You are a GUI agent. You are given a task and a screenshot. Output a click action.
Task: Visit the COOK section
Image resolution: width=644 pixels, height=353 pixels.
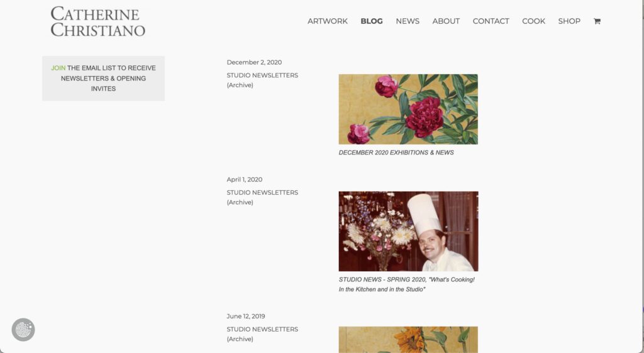[533, 21]
